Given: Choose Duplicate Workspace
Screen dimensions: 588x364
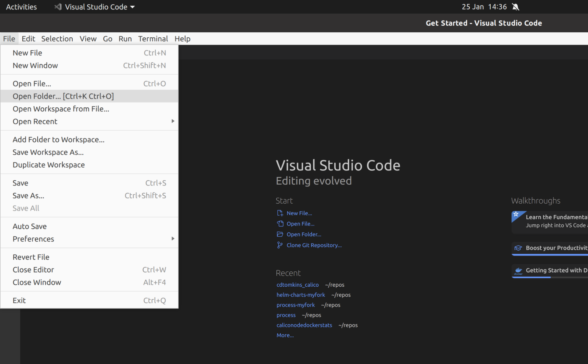Looking at the screenshot, I should (89, 165).
